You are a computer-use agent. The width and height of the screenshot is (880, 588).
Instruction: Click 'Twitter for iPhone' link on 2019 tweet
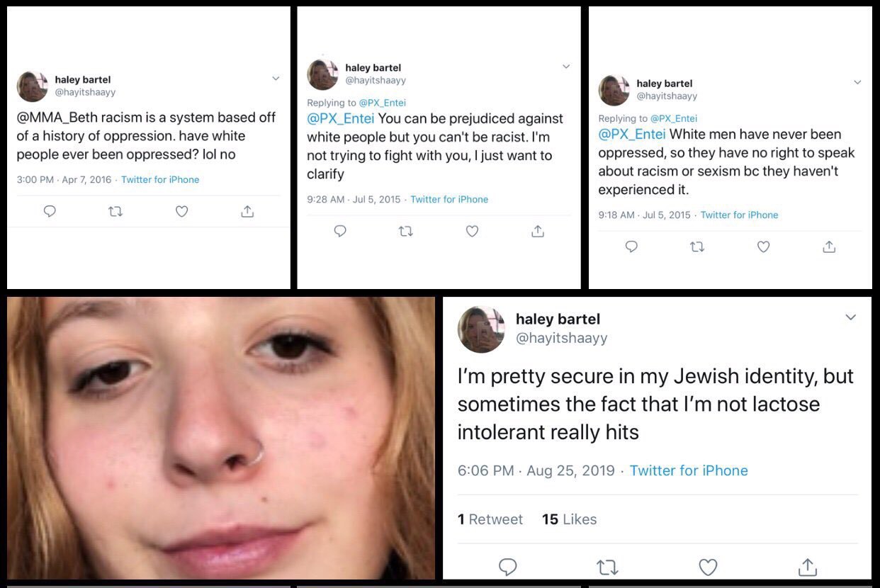coord(689,470)
